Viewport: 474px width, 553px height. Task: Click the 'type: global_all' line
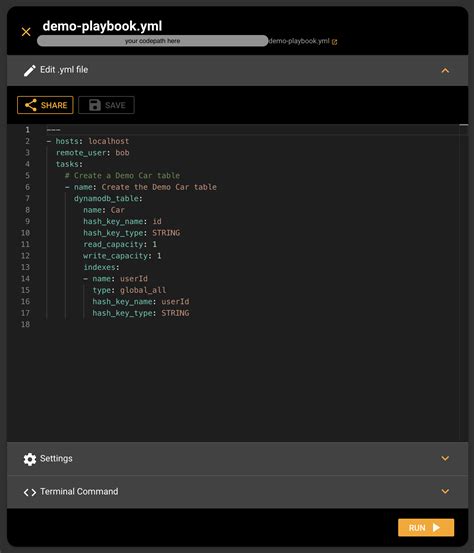[x=129, y=290]
